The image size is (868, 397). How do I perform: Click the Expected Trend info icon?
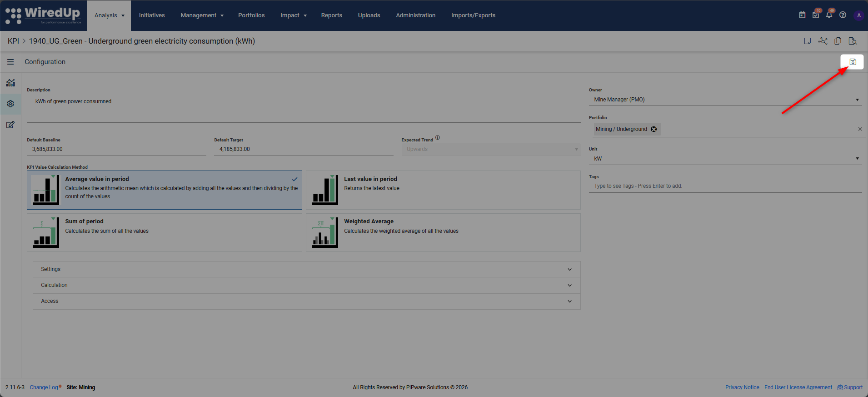pos(438,137)
